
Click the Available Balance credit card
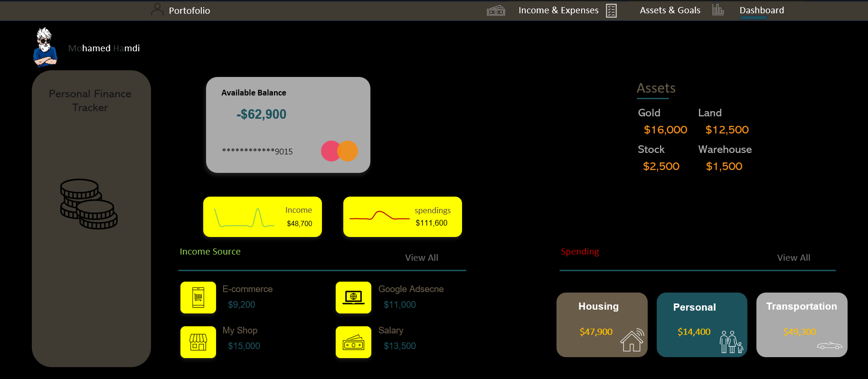[288, 125]
